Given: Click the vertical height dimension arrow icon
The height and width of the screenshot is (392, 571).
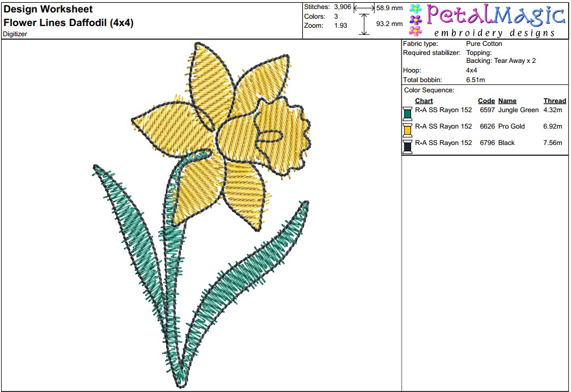Looking at the screenshot, I should click(364, 24).
